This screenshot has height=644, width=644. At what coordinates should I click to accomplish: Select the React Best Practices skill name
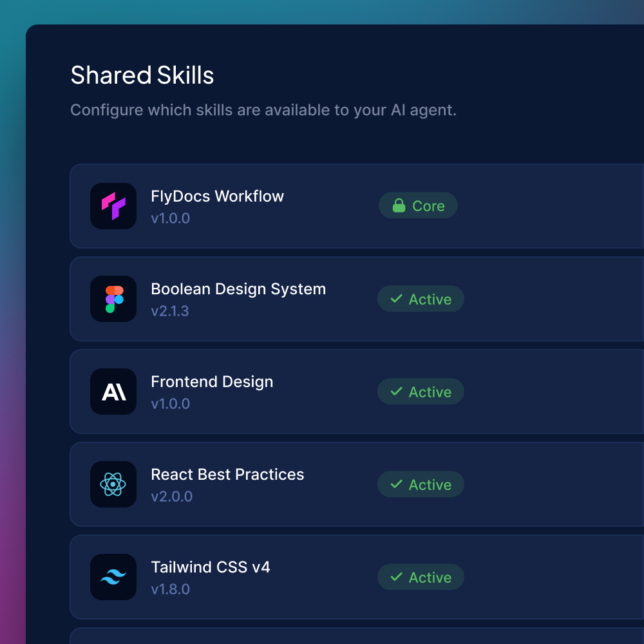coord(227,475)
